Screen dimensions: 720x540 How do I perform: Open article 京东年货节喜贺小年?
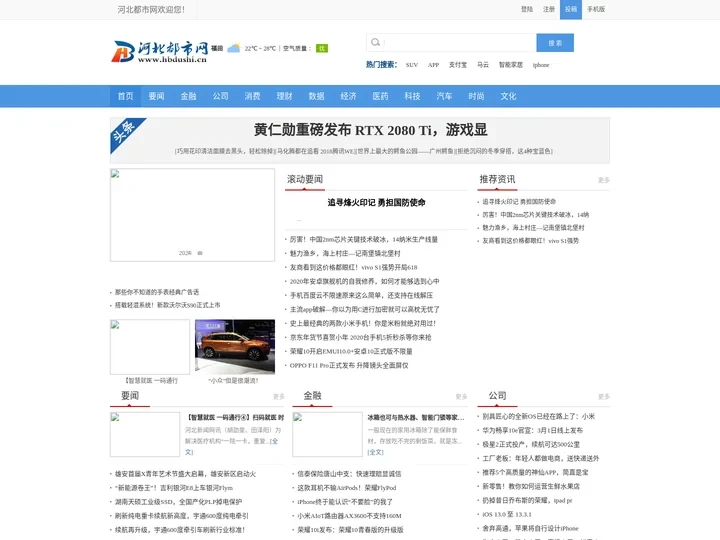point(360,338)
